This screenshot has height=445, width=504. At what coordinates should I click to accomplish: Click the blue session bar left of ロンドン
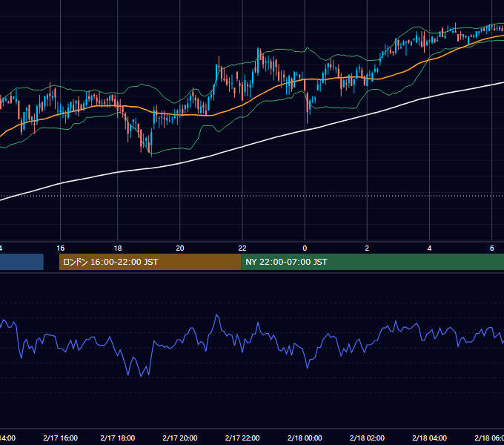[x=21, y=262]
